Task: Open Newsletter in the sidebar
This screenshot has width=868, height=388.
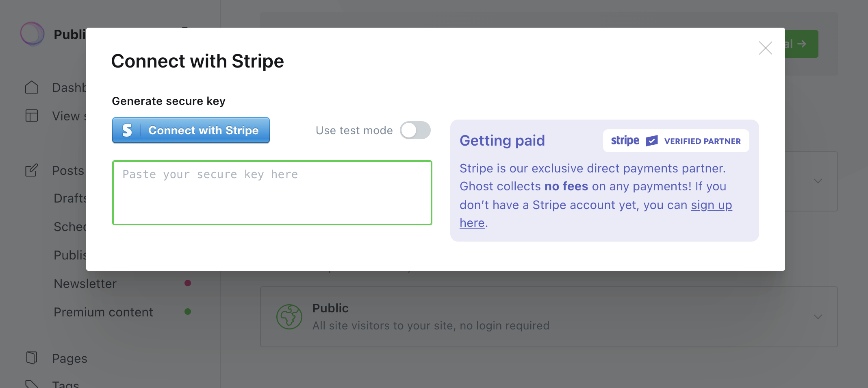Action: (85, 283)
